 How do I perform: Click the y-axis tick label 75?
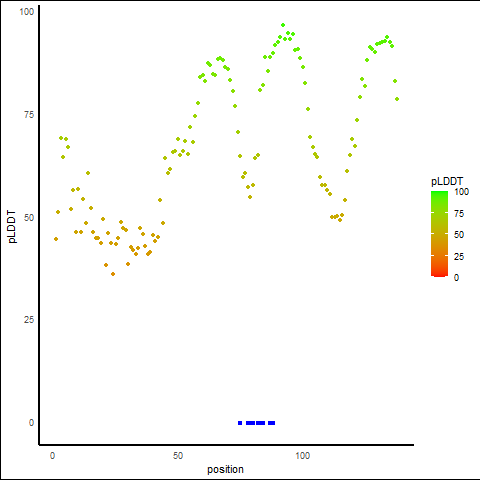click(x=29, y=115)
